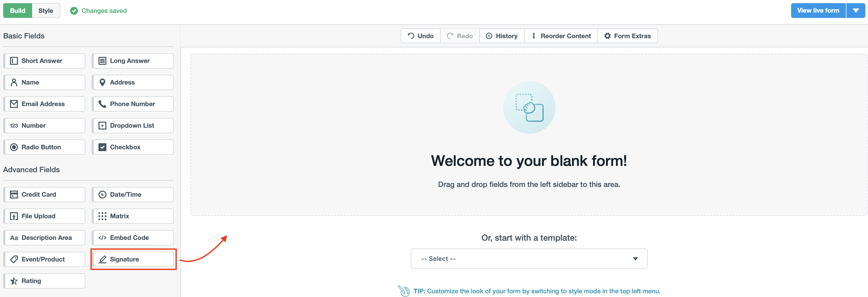
Task: Click the Undo toolbar item
Action: (420, 36)
